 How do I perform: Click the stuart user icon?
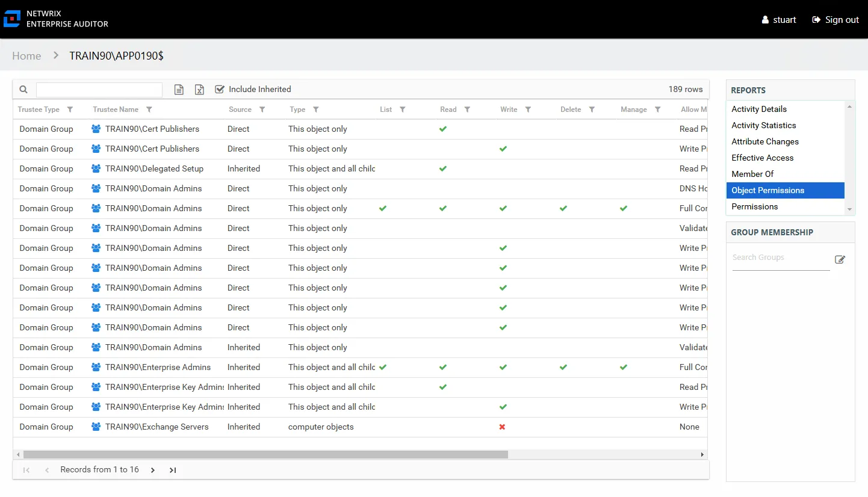click(765, 20)
